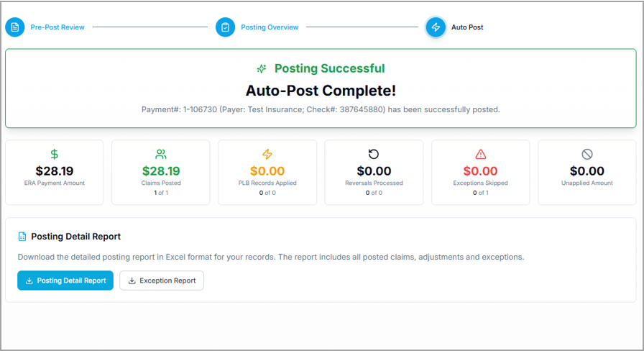Click the Auto Post lightning step icon
644x351 pixels.
coord(436,27)
